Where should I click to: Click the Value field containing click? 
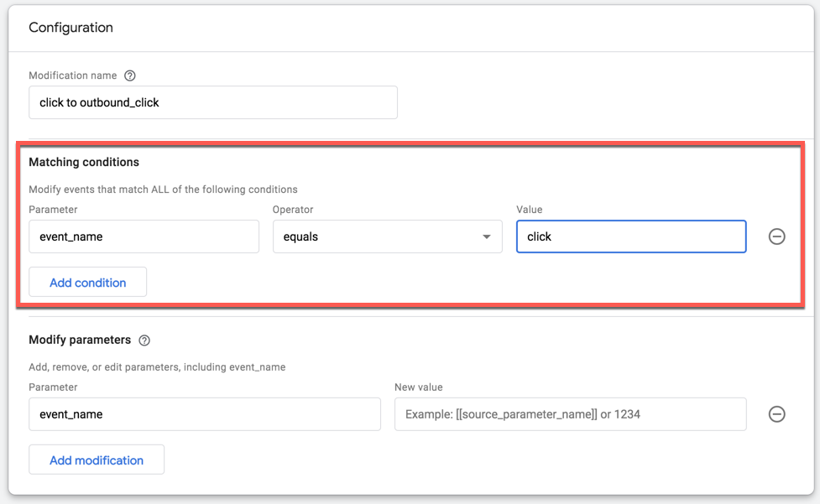[x=631, y=236]
